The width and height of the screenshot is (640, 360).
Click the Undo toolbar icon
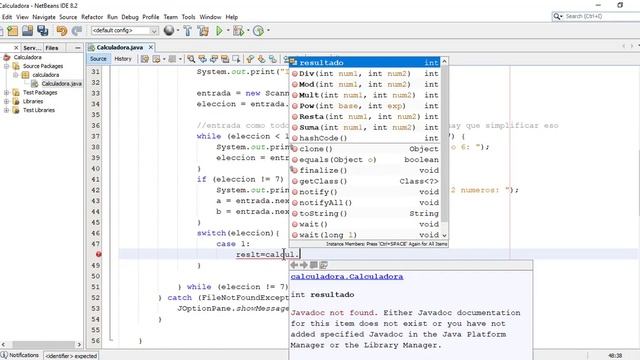coord(62,31)
